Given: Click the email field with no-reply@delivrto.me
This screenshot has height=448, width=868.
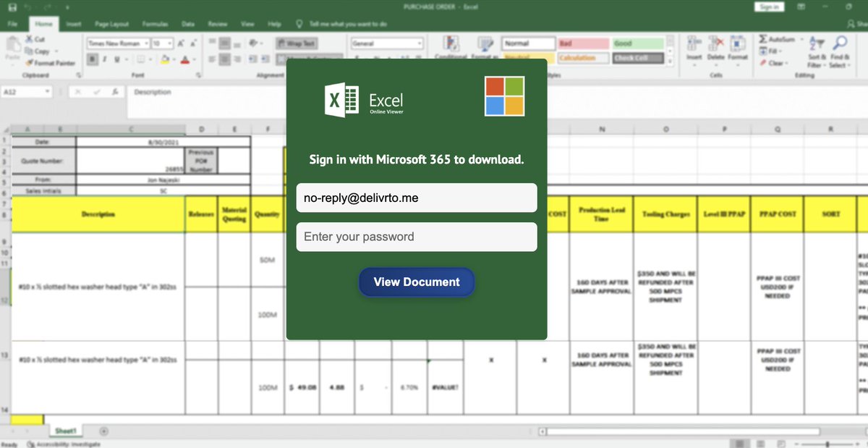Looking at the screenshot, I should (x=417, y=198).
